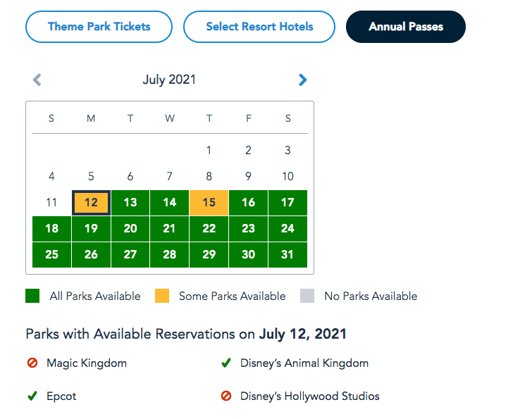Click the unavailable icon beside Hollywood Studios
Viewport: 532px width, 419px height.
click(x=226, y=396)
